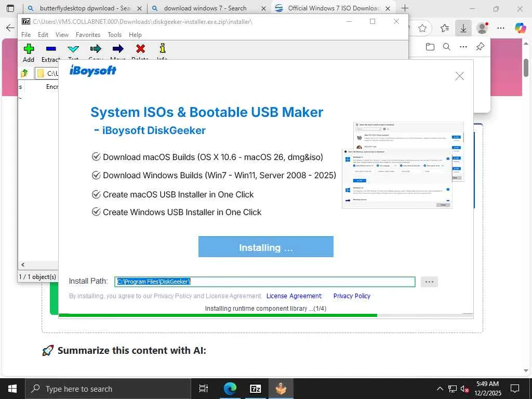The width and height of the screenshot is (532, 399).
Task: Open 7-Zip from taskbar
Action: [255, 389]
